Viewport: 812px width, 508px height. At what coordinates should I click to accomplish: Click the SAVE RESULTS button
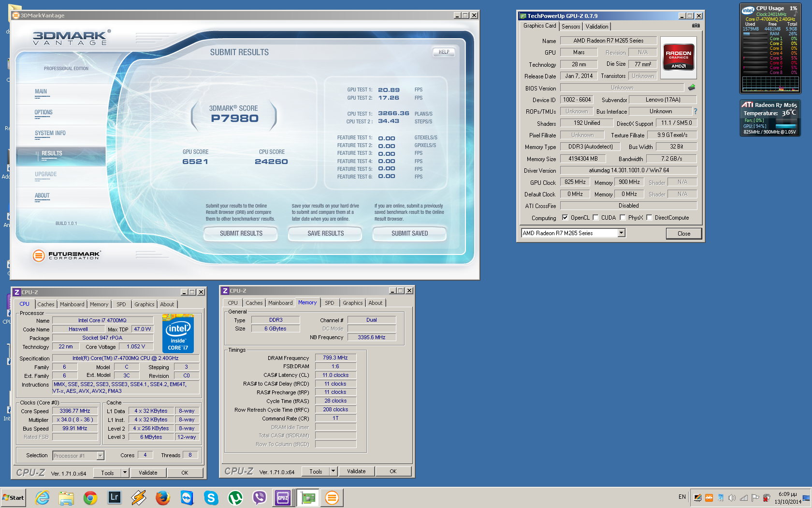pos(325,234)
